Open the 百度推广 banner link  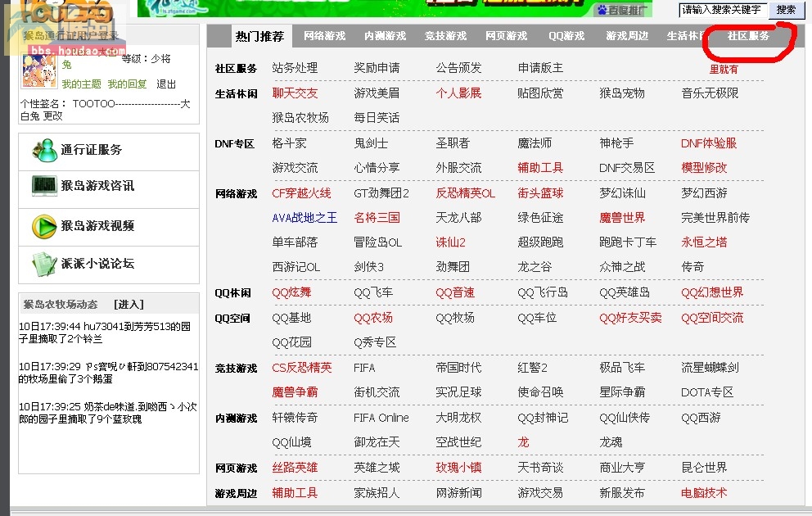click(623, 10)
